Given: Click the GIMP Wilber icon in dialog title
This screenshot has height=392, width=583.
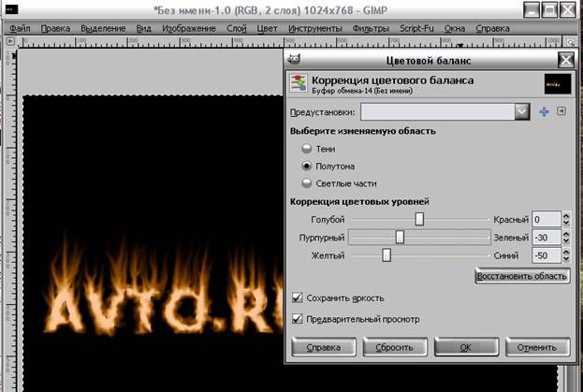Looking at the screenshot, I should [294, 59].
